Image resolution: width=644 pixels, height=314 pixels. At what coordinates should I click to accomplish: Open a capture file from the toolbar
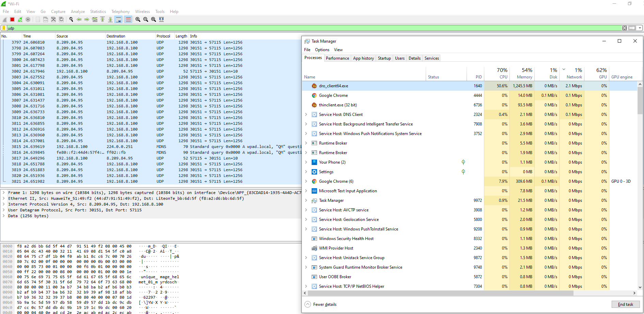coord(38,19)
